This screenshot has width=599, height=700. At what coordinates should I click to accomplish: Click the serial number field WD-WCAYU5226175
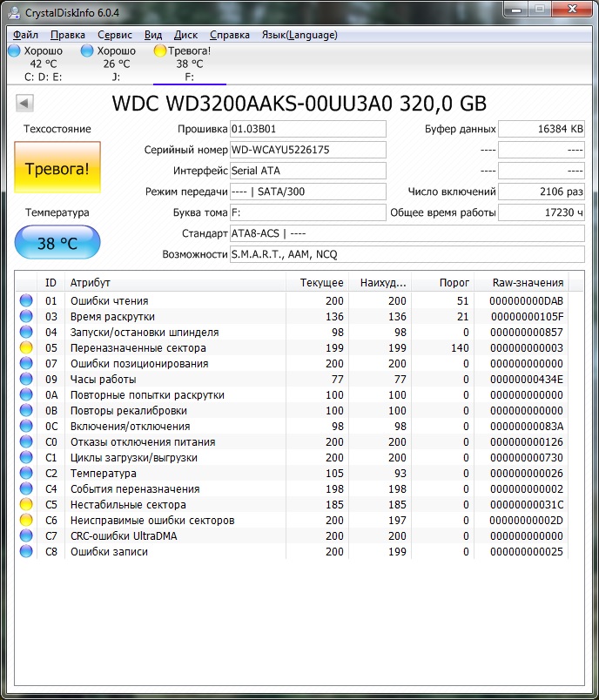click(x=308, y=150)
